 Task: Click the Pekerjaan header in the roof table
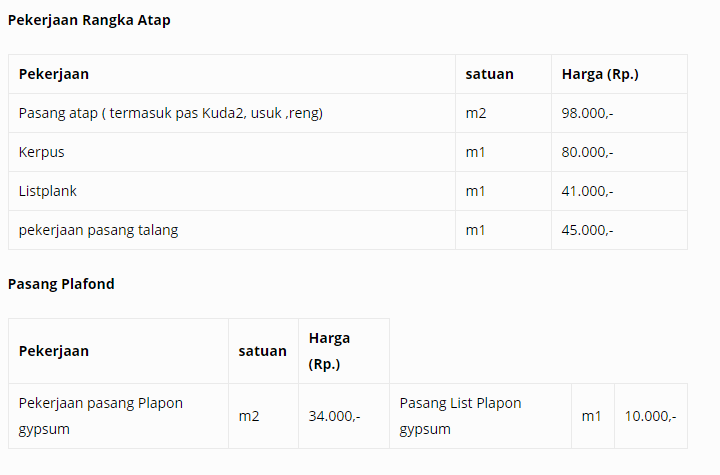click(x=54, y=74)
